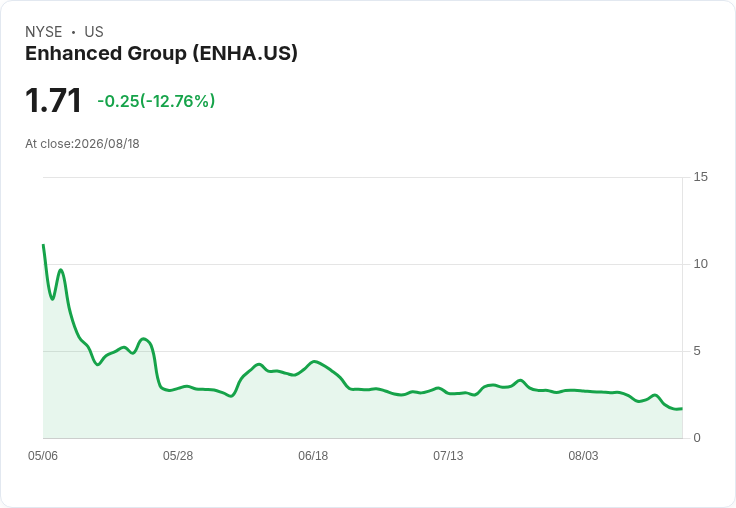Click the 5 price axis label
Screen dimensions: 736x508
pos(697,351)
